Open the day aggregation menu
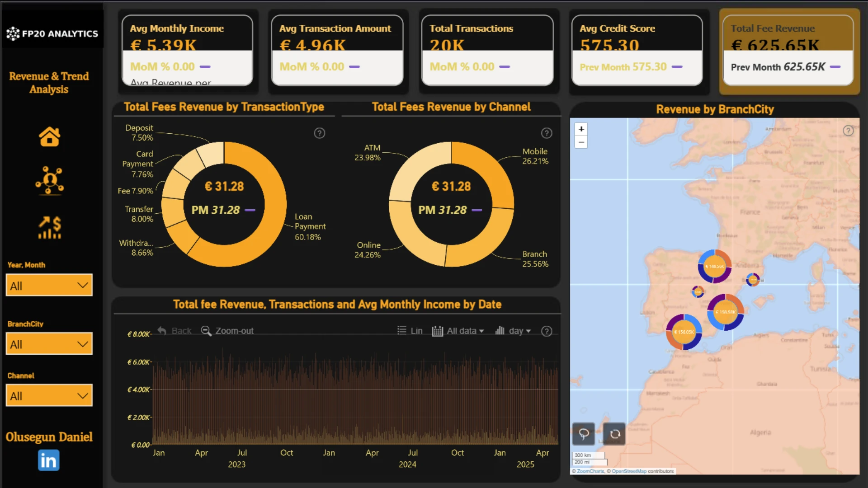868x488 pixels. coord(513,331)
